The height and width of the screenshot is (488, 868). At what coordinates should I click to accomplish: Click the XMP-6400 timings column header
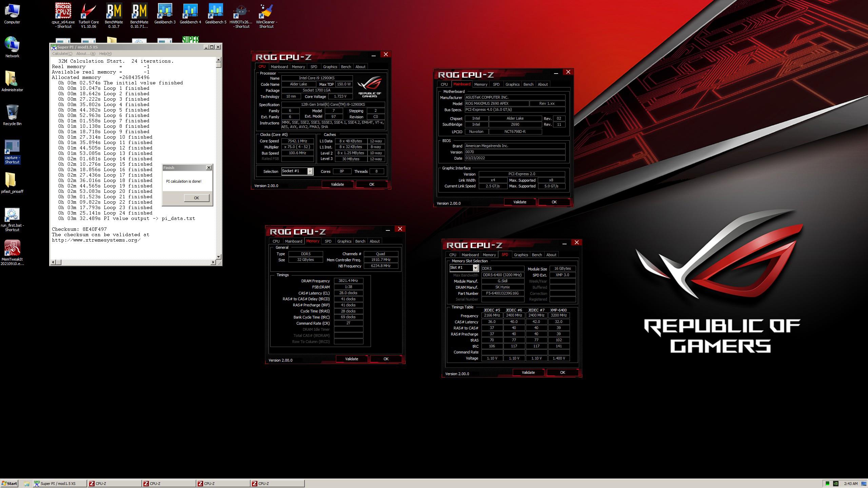point(558,310)
